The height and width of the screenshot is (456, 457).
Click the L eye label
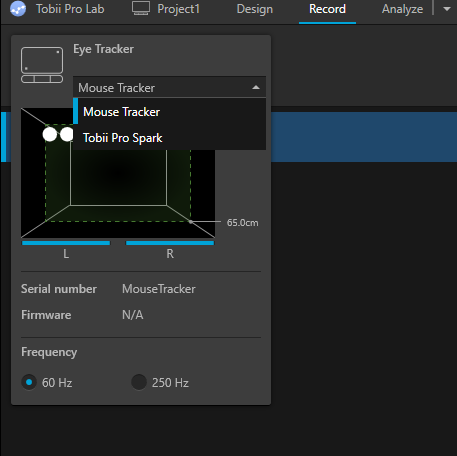66,254
